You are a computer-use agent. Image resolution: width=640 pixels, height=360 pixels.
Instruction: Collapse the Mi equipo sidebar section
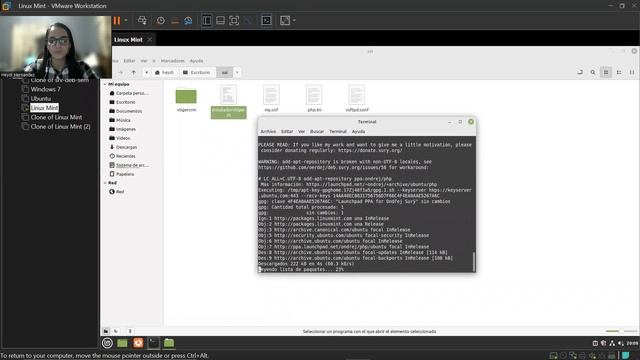[105, 84]
